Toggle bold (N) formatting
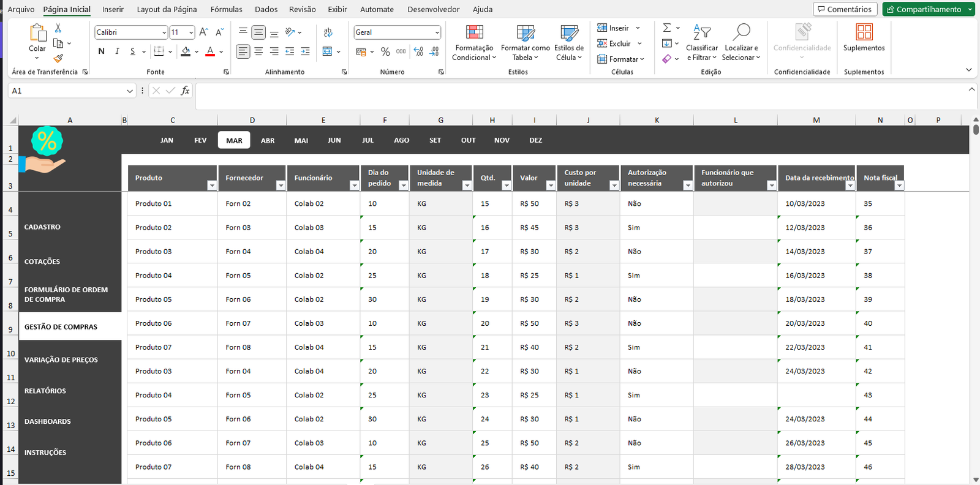This screenshot has height=485, width=980. pos(102,51)
